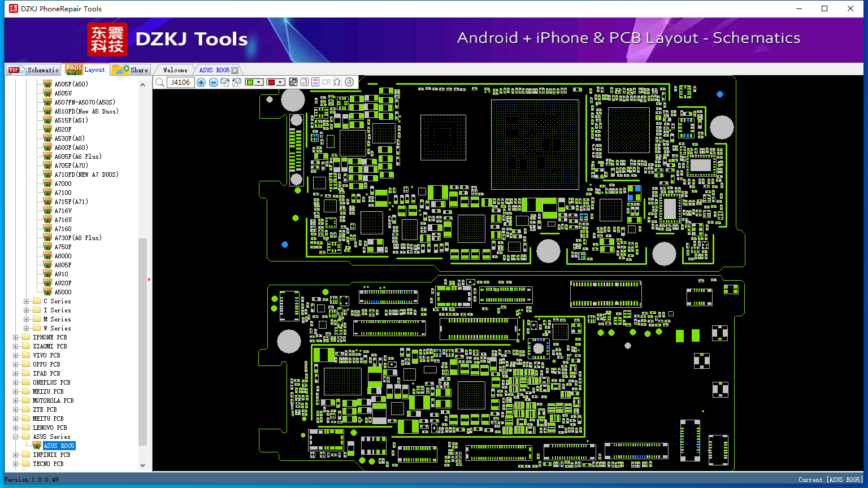Select A507FN-A5070(A50S) layout entry
Viewport: 868px width, 488px height.
pyautogui.click(x=85, y=102)
